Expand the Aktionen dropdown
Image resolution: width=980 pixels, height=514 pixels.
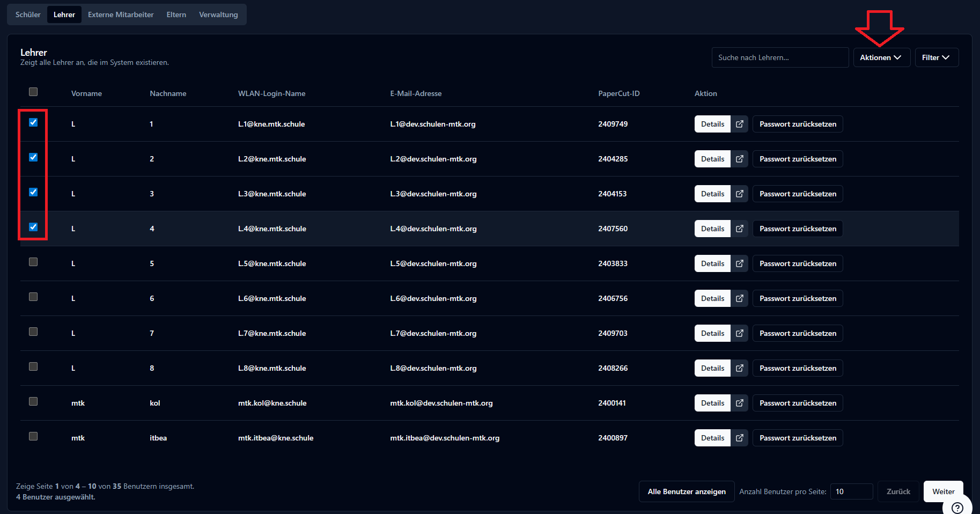(x=881, y=57)
